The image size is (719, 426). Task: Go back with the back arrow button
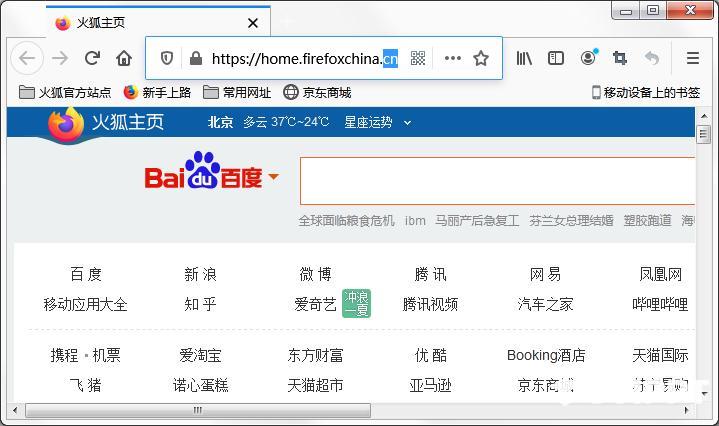(x=27, y=58)
